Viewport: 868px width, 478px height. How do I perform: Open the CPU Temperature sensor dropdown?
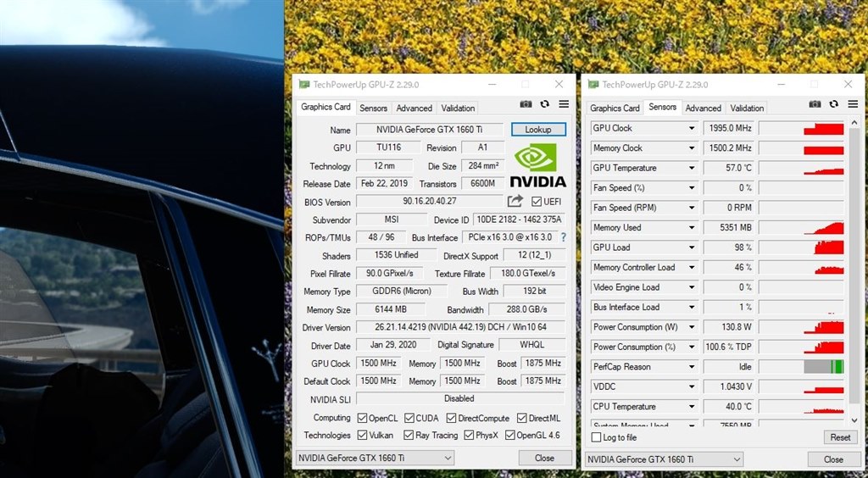pos(692,407)
